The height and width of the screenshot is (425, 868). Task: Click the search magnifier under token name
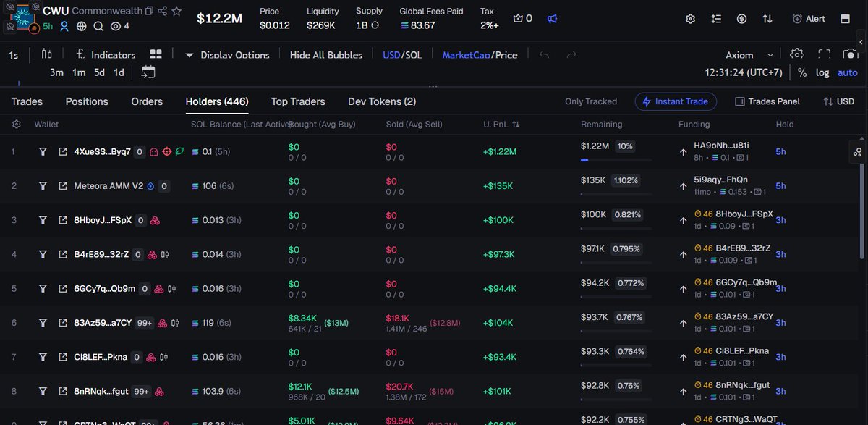coord(98,26)
